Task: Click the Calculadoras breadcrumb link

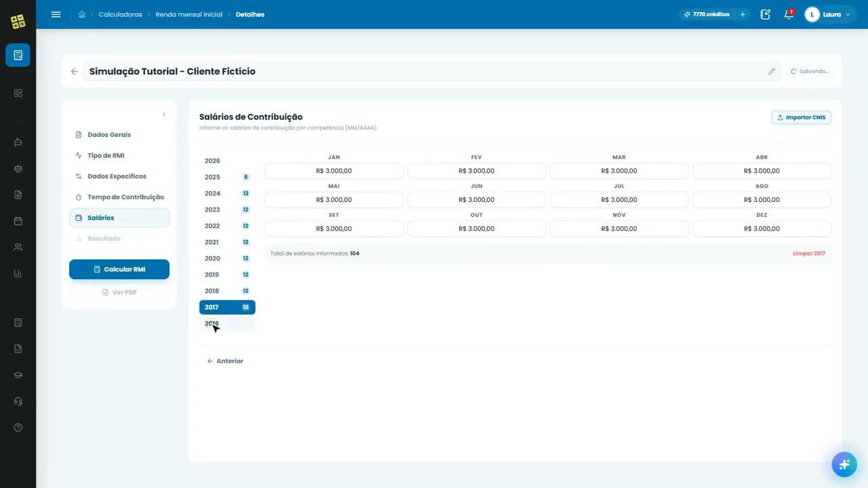Action: point(121,14)
